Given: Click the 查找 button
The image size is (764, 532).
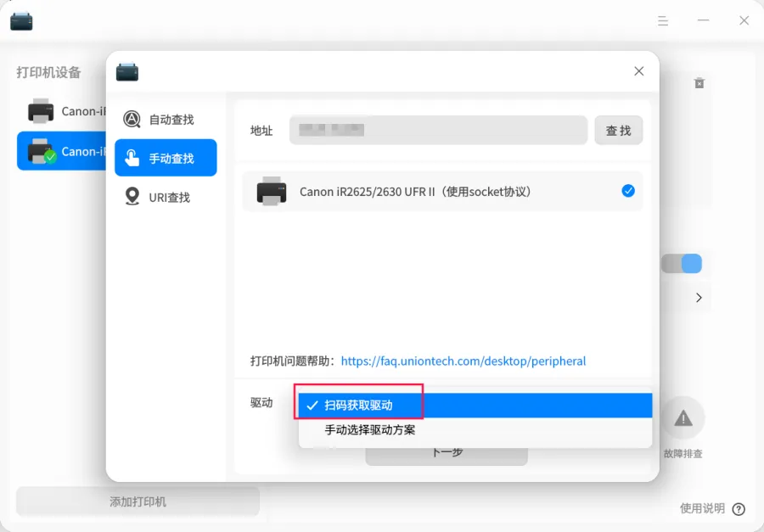Looking at the screenshot, I should [x=618, y=130].
